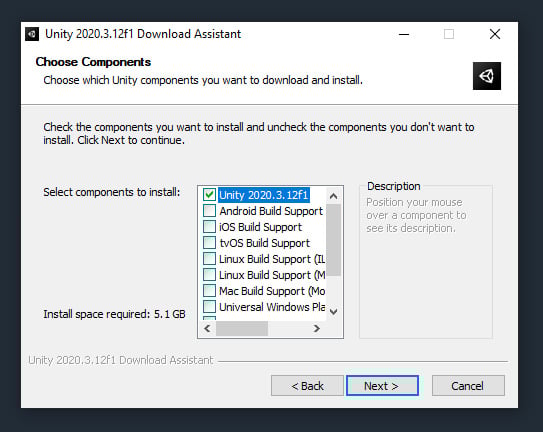Click the Unity logo in the header
The height and width of the screenshot is (432, 543).
(487, 76)
